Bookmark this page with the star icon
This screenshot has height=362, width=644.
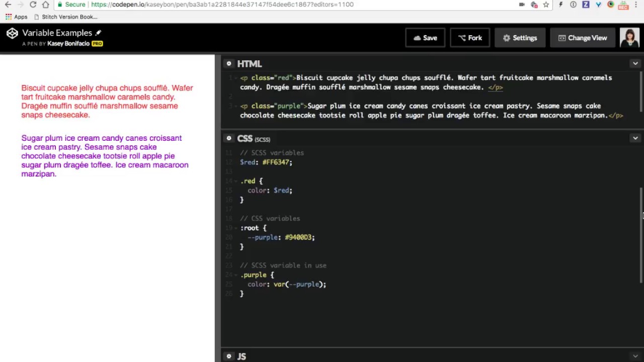pyautogui.click(x=546, y=5)
